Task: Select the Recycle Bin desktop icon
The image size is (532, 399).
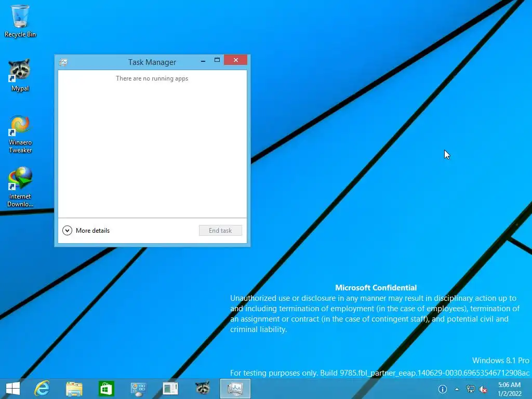Action: [20, 21]
